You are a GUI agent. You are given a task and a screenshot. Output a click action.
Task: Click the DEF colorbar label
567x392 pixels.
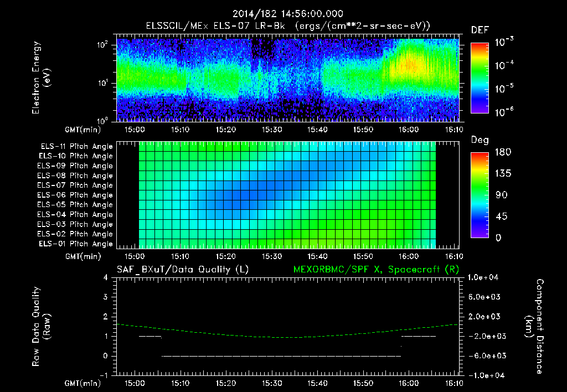[x=480, y=30]
